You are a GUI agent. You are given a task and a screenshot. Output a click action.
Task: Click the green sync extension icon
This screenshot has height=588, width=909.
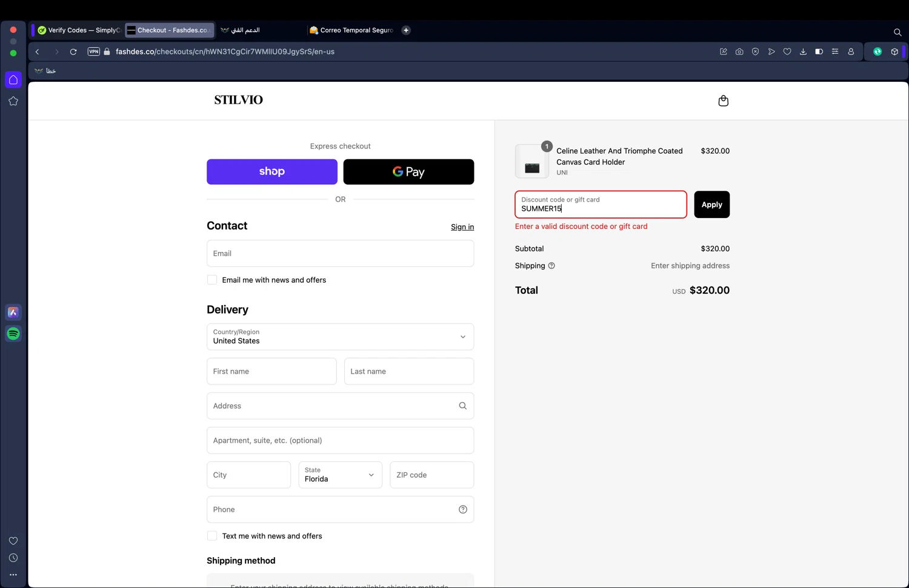point(877,52)
